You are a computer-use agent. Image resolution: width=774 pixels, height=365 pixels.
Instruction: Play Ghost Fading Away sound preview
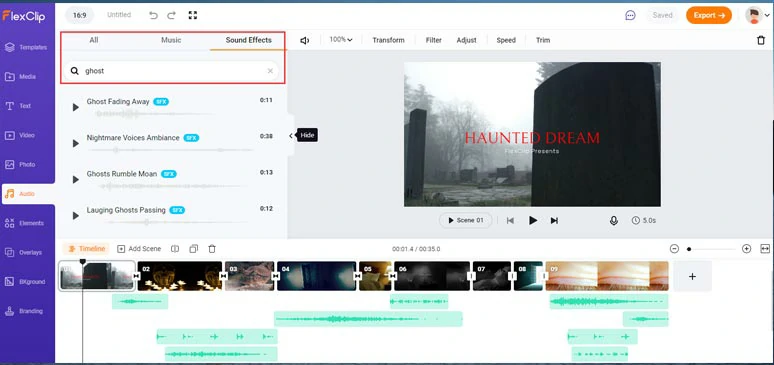[76, 107]
